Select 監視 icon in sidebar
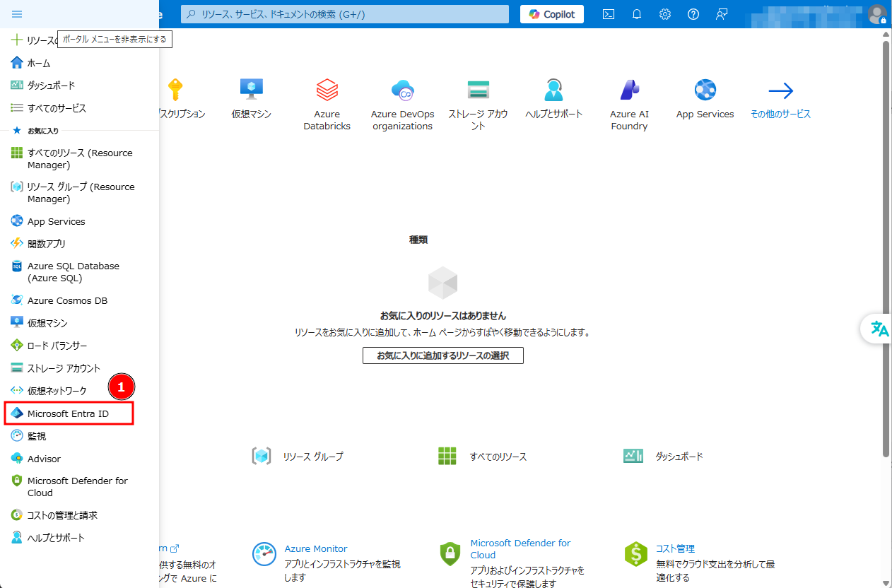 pos(17,436)
